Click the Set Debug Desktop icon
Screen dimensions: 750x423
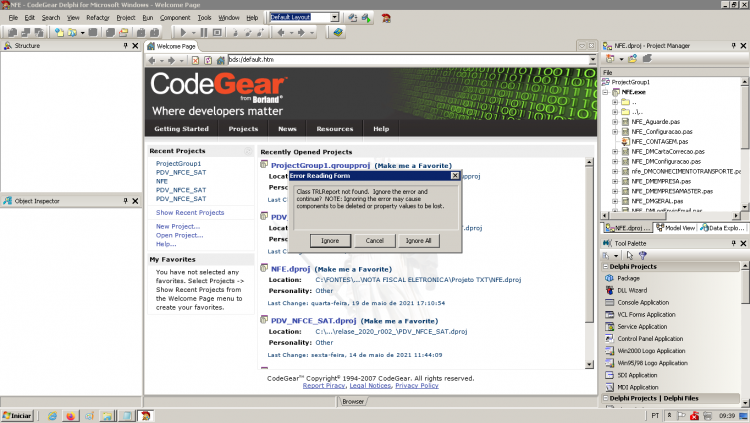coord(366,18)
